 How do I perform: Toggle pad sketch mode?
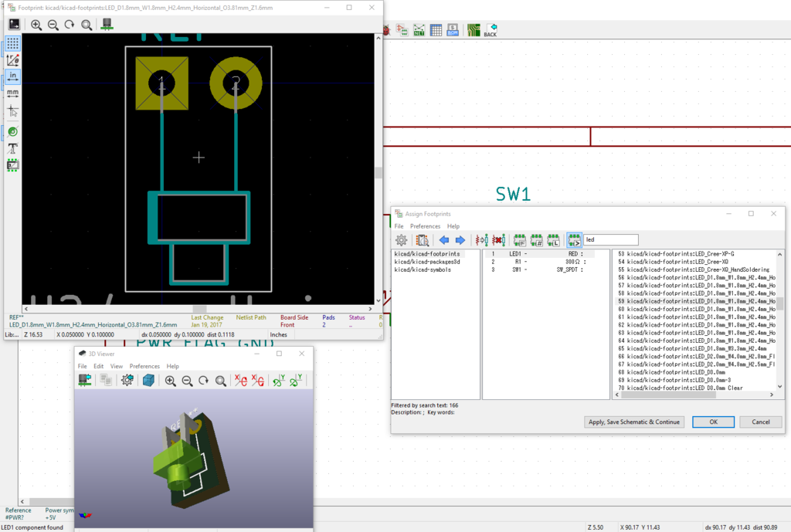12,131
